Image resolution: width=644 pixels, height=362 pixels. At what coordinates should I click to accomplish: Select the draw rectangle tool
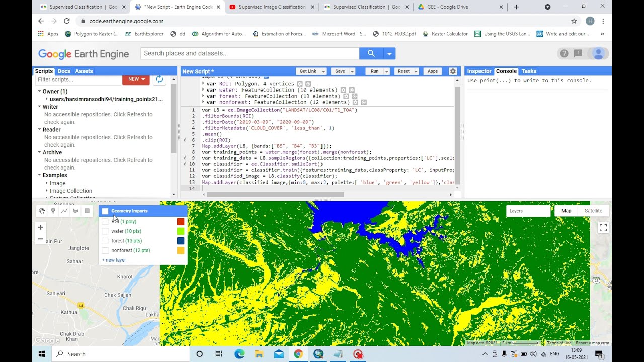point(87,211)
